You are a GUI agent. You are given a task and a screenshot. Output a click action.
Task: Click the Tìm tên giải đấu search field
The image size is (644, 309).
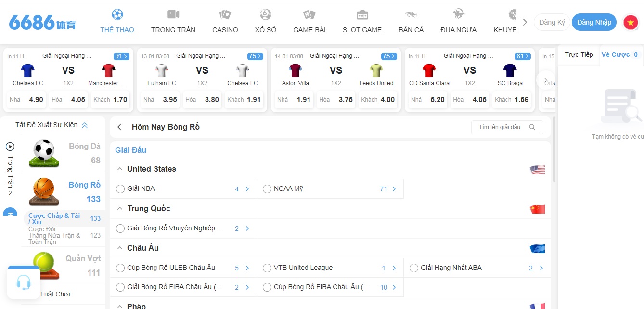(507, 127)
